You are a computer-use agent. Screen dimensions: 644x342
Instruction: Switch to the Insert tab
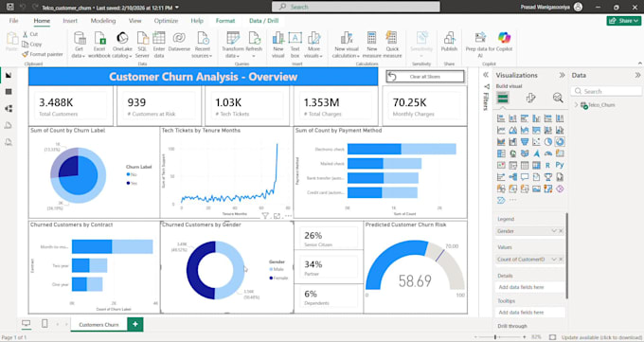coord(70,21)
